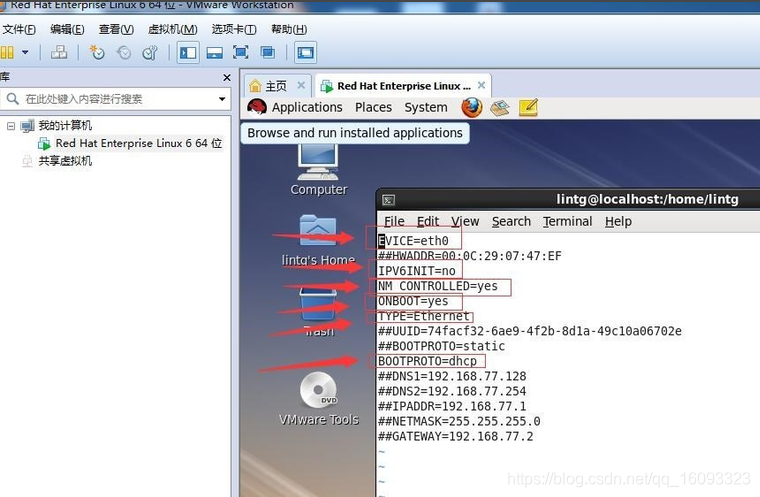Click the ##IPADDR=192.168.77.1 line
The image size is (760, 497).
(x=452, y=406)
